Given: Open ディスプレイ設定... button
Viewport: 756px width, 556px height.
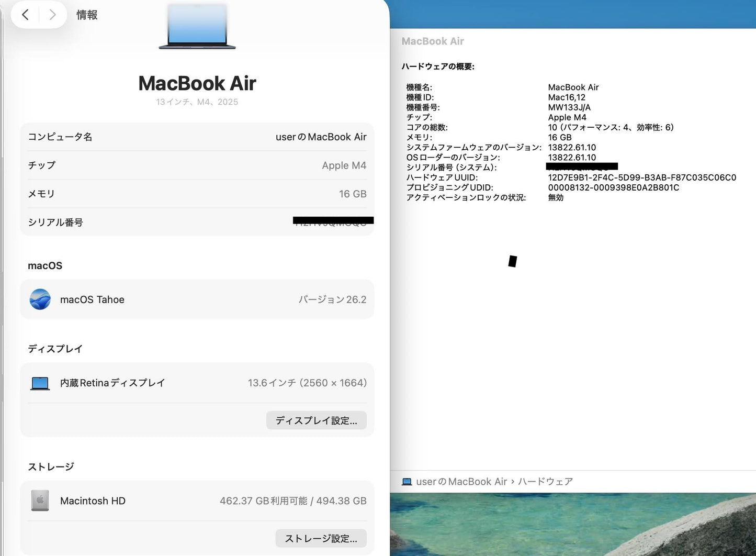Looking at the screenshot, I should (317, 420).
